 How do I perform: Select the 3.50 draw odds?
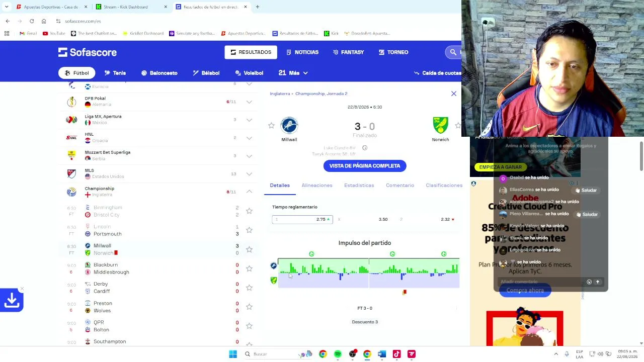pyautogui.click(x=365, y=219)
